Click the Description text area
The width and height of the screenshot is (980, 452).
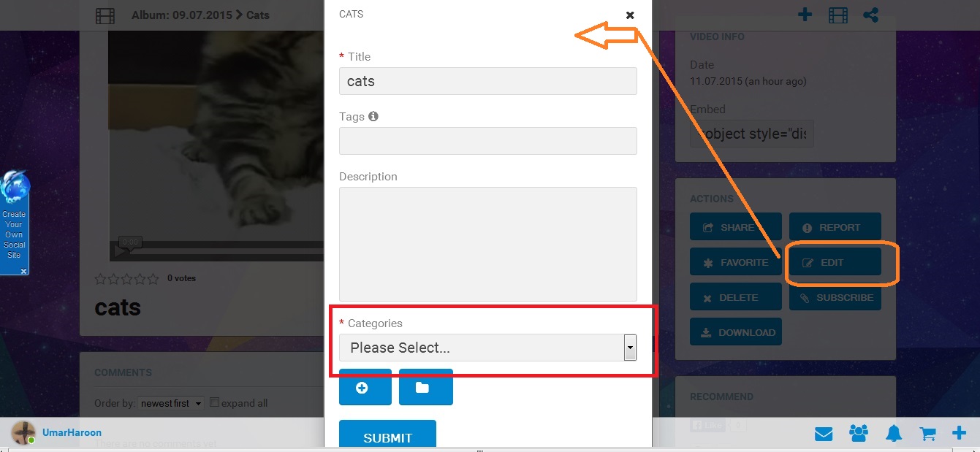(487, 244)
